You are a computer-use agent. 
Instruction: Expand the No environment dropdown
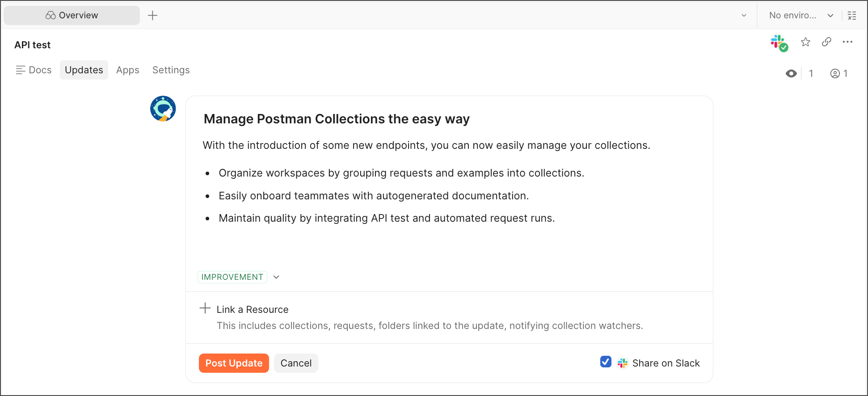click(801, 16)
